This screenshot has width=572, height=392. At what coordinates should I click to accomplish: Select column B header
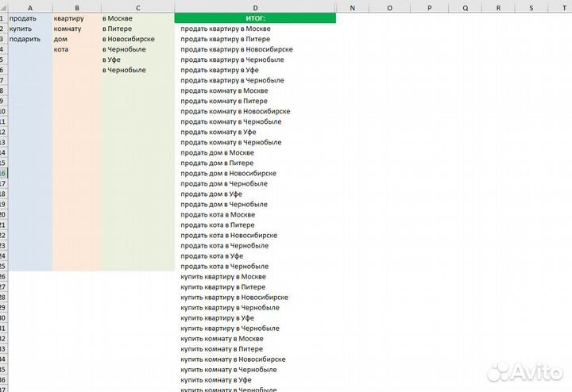76,8
